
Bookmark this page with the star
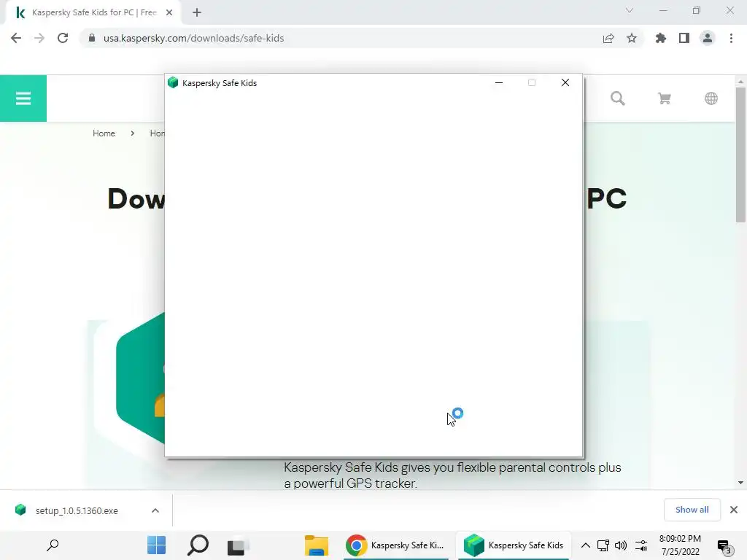click(x=631, y=38)
